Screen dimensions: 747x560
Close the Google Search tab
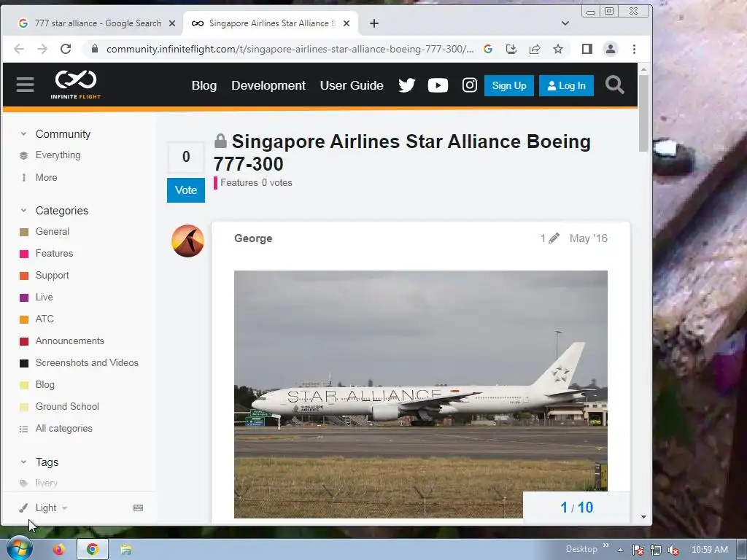(x=172, y=23)
